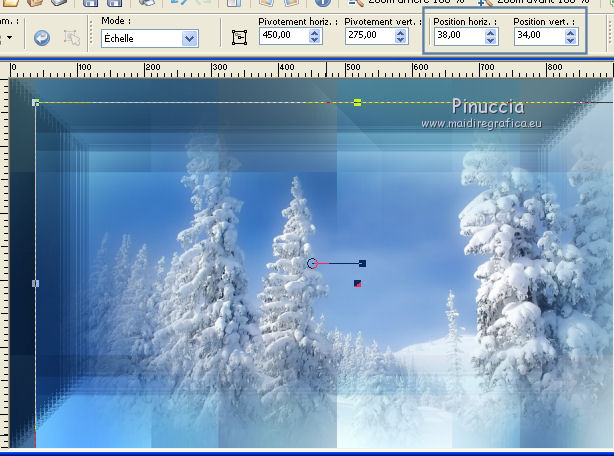The image size is (614, 456).
Task: Decrease Pivotement vert. with the down arrow
Action: (x=400, y=40)
